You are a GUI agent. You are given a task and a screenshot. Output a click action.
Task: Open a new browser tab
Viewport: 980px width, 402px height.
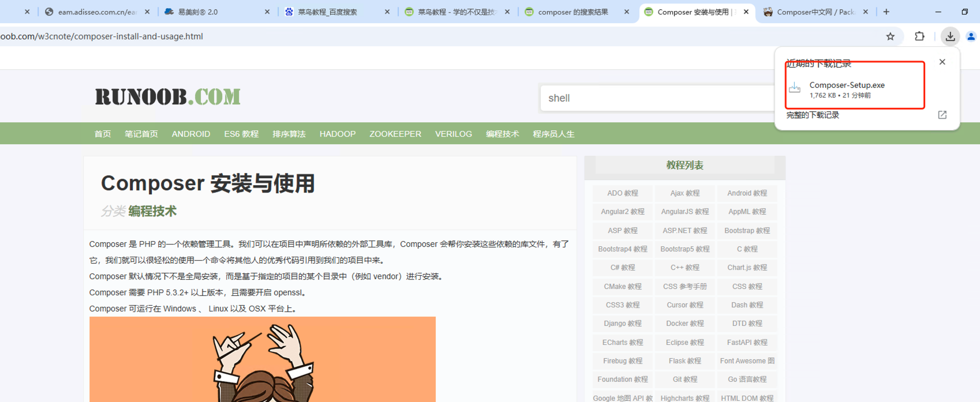tap(887, 12)
